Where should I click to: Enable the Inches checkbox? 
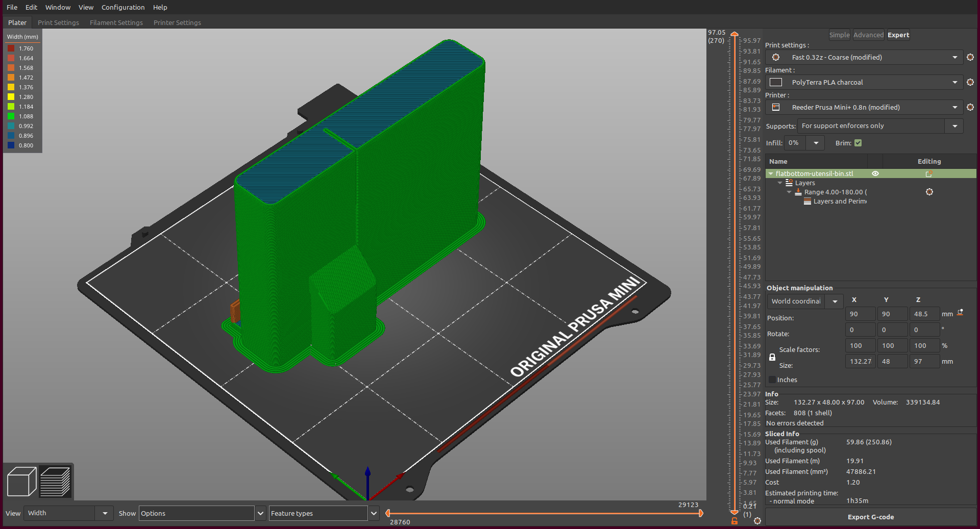pos(771,380)
